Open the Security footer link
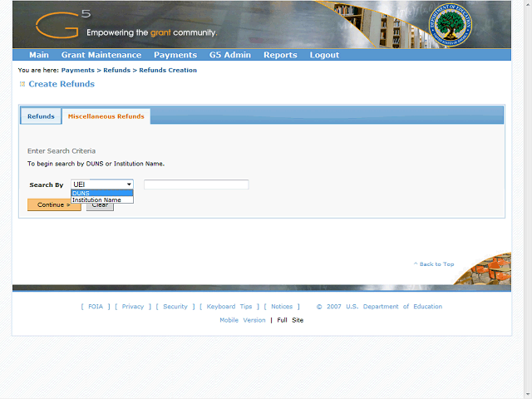532x399 pixels. tap(175, 307)
